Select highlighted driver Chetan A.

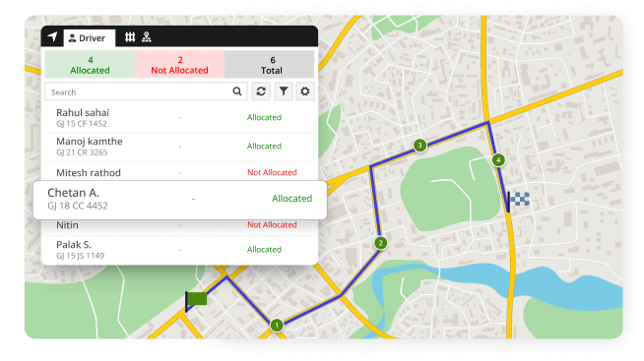coord(180,200)
